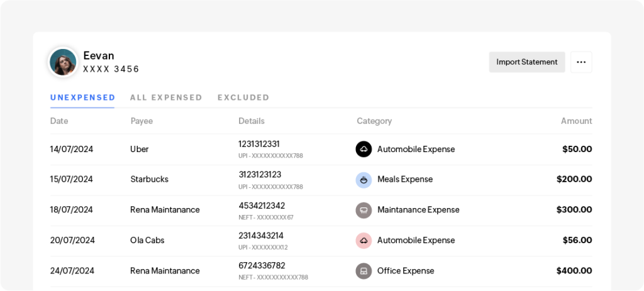Switch to the All Expensed tab
The width and height of the screenshot is (644, 291).
click(x=166, y=97)
